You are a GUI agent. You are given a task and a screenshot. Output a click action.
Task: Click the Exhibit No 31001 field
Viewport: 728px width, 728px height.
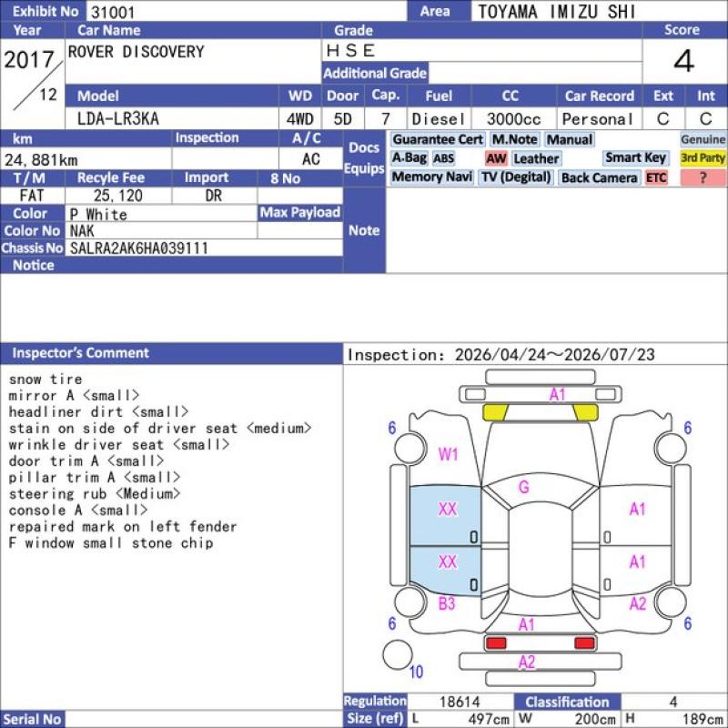click(247, 11)
